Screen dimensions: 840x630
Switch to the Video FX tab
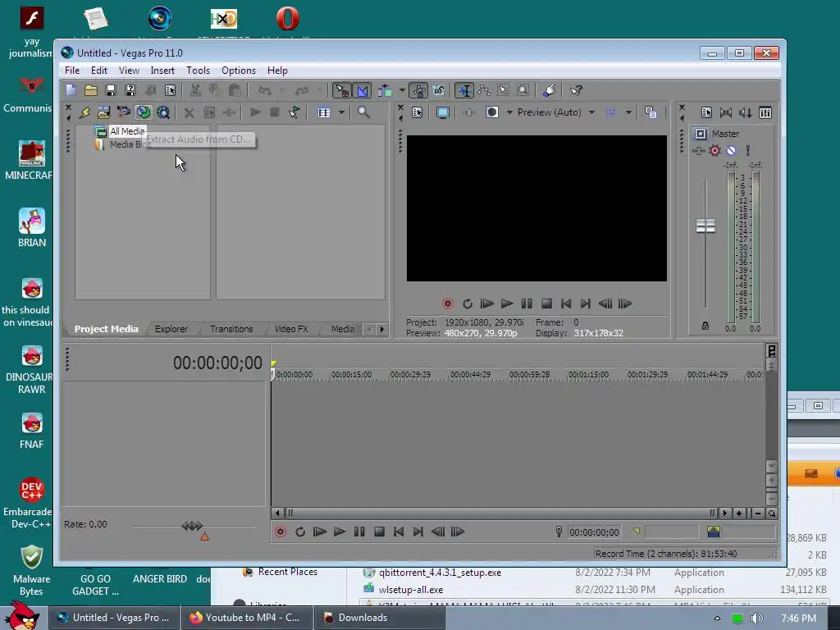291,329
